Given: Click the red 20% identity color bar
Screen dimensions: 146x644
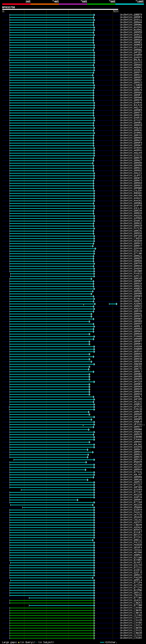Looking at the screenshot, I should coord(16,4).
